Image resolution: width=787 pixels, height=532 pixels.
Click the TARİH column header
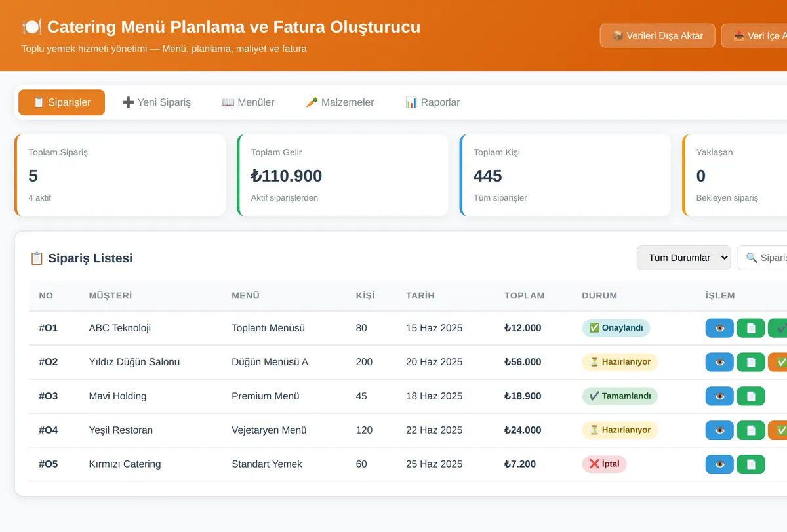point(420,296)
